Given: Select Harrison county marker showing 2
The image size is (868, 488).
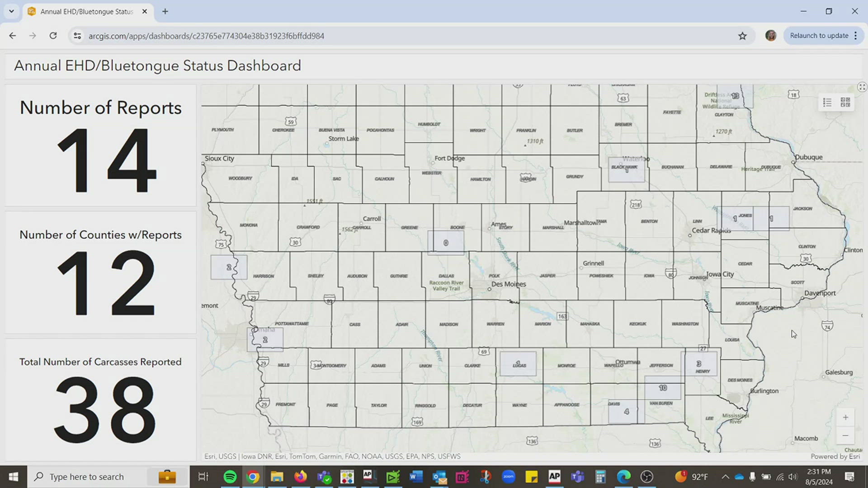Looking at the screenshot, I should pyautogui.click(x=229, y=267).
